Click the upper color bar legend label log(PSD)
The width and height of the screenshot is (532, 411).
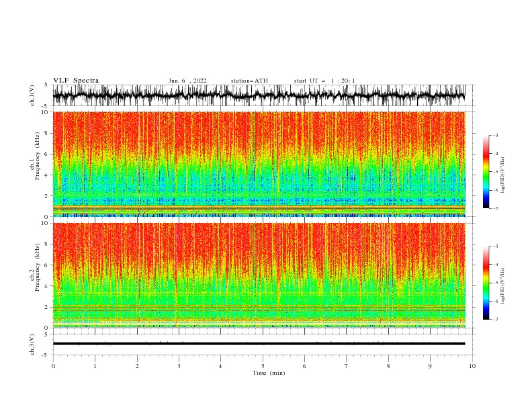point(503,175)
